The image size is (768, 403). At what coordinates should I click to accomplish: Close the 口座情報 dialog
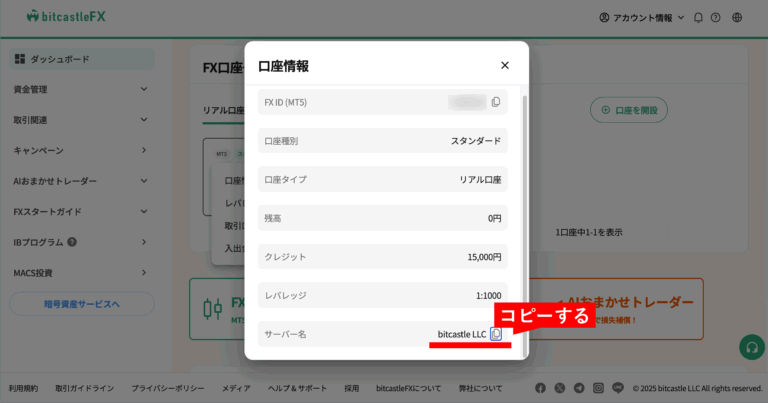pos(505,66)
